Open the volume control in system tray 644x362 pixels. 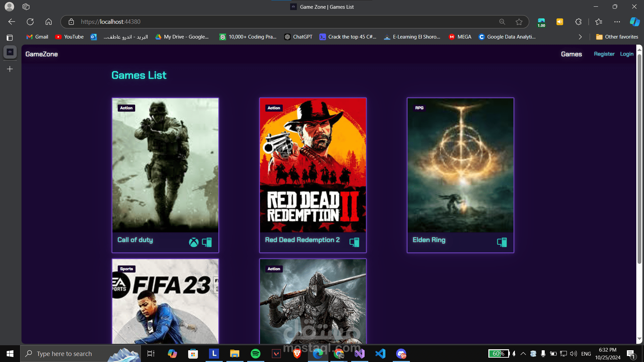point(574,354)
